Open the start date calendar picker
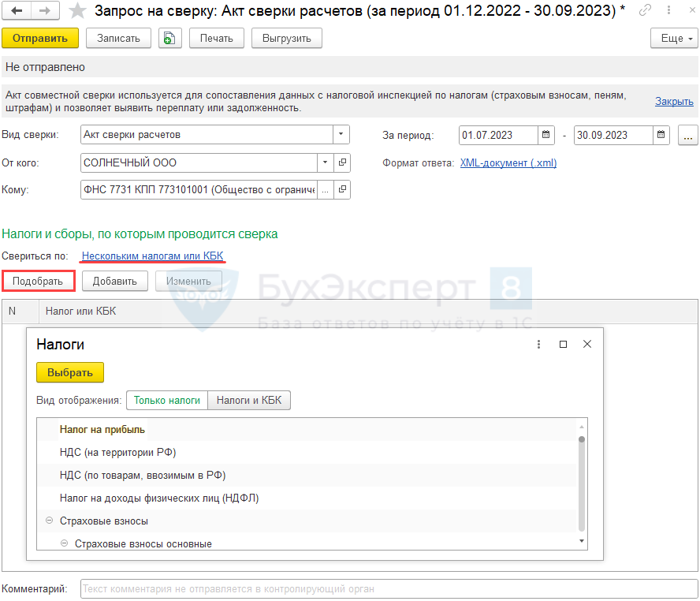Image resolution: width=700 pixels, height=601 pixels. 546,135
